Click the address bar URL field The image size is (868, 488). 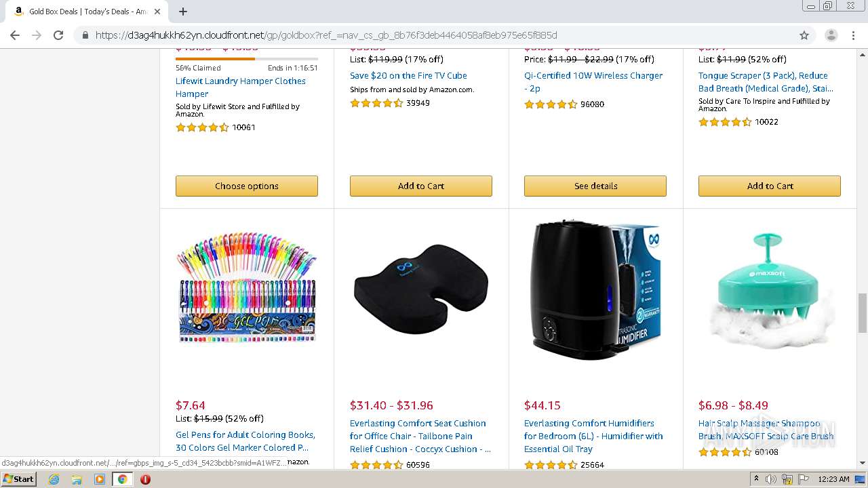tap(434, 35)
